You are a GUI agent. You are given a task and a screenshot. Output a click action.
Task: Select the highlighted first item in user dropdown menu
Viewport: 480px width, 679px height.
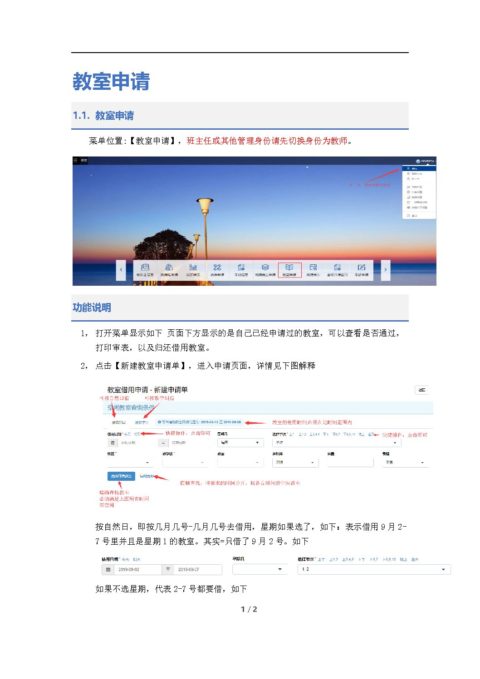click(419, 168)
